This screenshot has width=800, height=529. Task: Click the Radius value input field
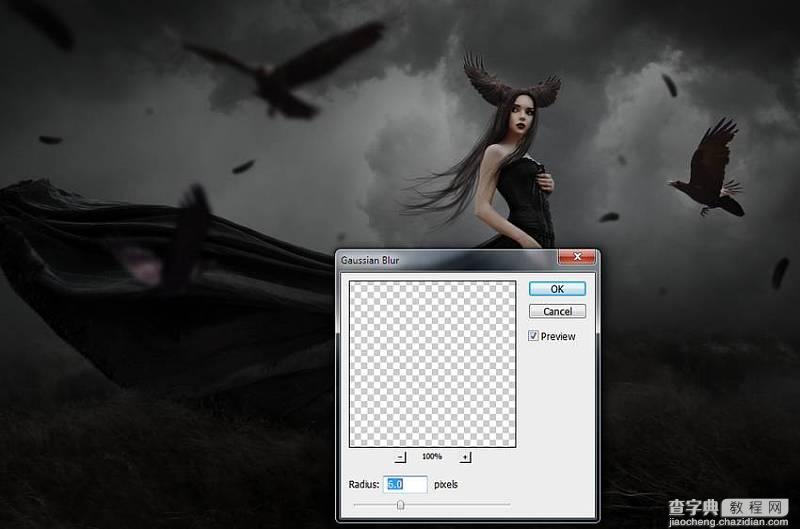click(404, 484)
